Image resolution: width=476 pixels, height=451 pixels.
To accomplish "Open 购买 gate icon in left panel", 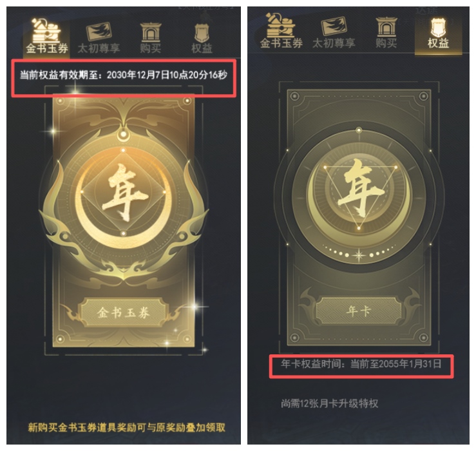I will pos(150,32).
